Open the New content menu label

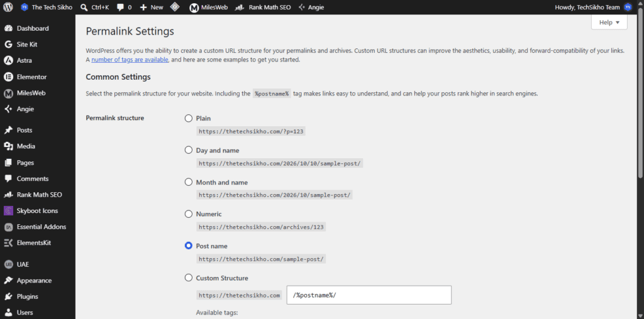157,7
